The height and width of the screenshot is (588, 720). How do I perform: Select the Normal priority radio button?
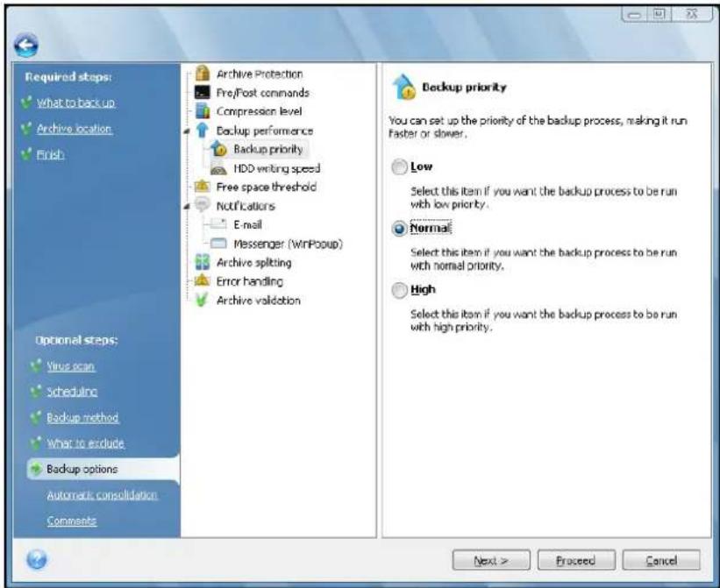point(400,228)
